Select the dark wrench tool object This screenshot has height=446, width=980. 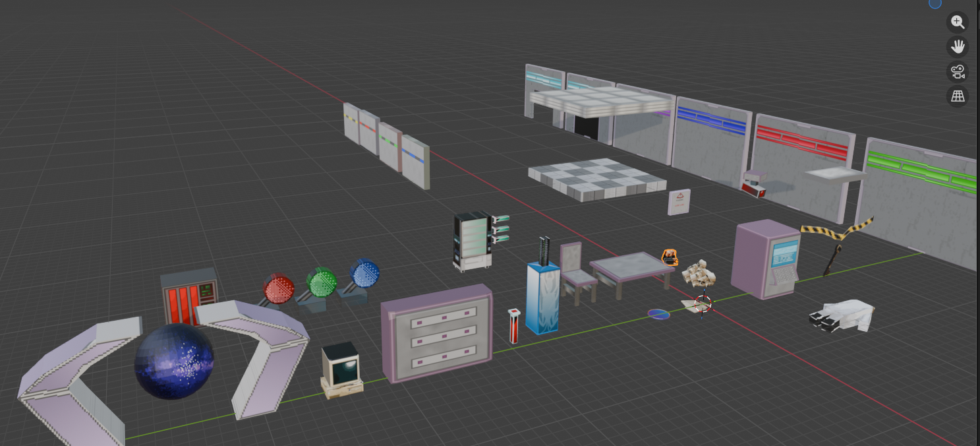[833, 260]
